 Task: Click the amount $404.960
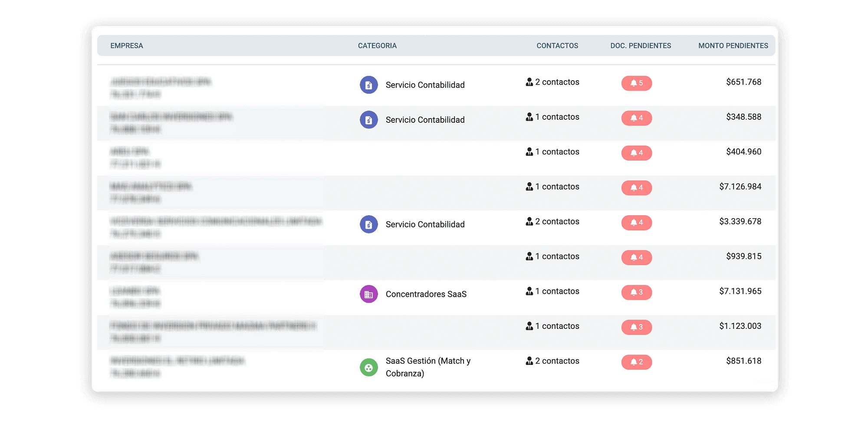pos(743,152)
